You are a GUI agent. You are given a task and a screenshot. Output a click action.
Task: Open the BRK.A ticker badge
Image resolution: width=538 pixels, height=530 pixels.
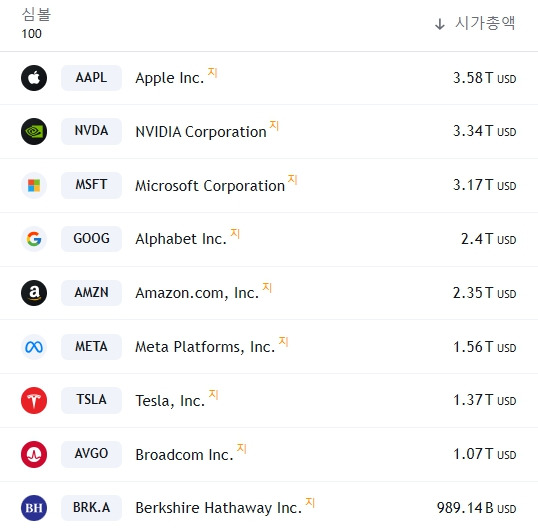(x=91, y=508)
